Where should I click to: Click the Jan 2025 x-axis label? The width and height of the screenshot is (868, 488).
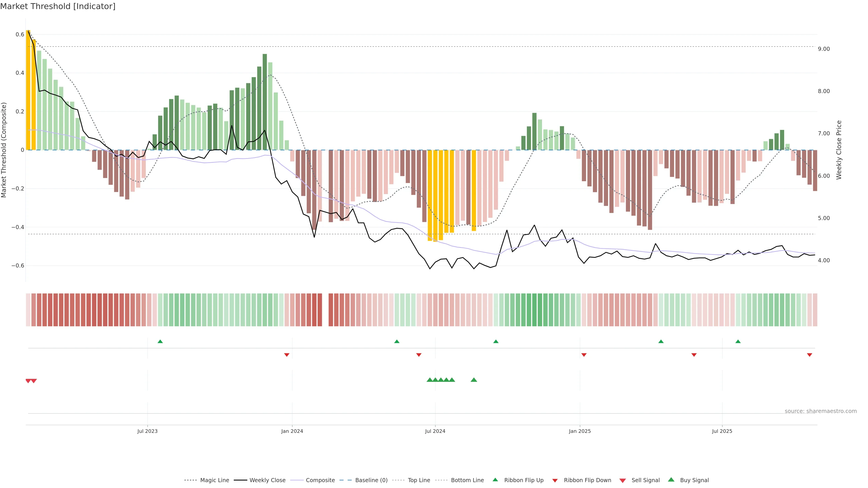click(580, 431)
